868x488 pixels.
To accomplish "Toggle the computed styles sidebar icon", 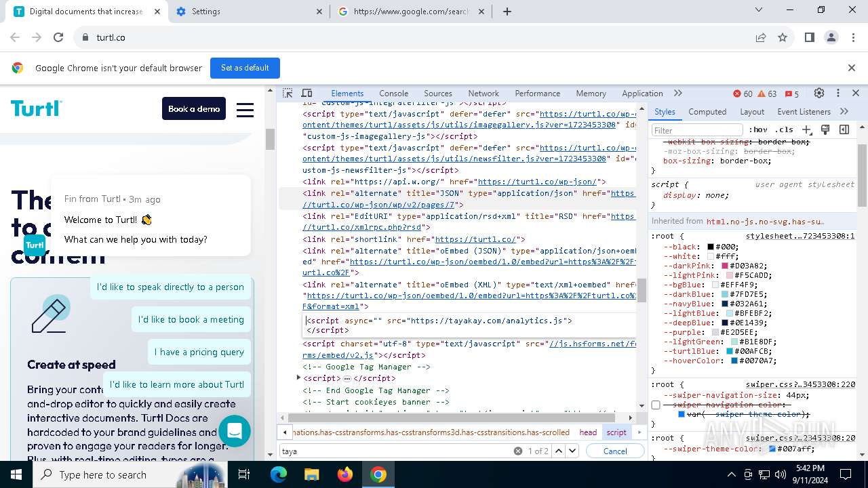I will [844, 129].
